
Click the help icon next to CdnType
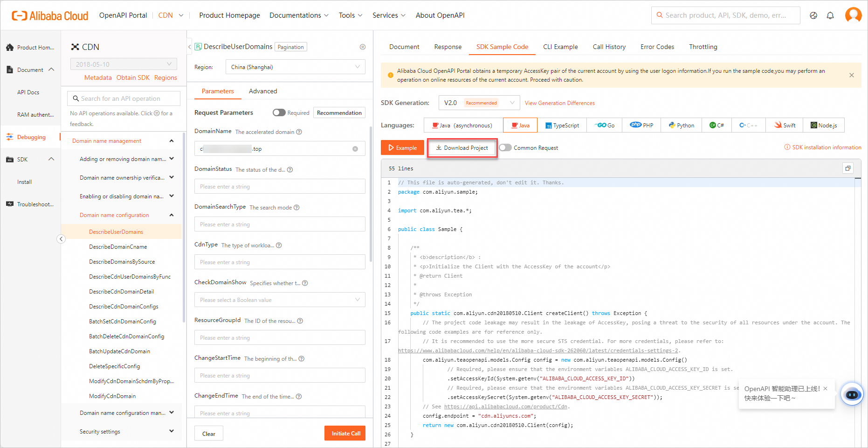[x=279, y=245]
